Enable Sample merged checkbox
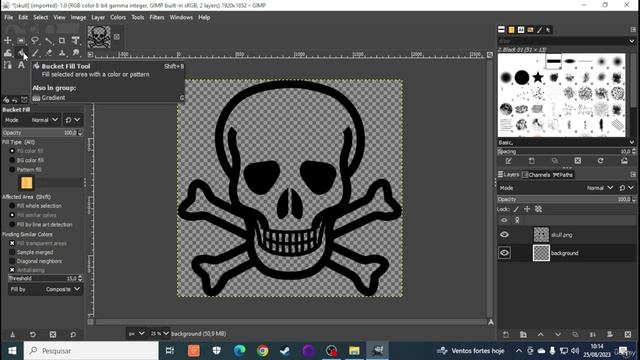The width and height of the screenshot is (640, 360). (12, 252)
